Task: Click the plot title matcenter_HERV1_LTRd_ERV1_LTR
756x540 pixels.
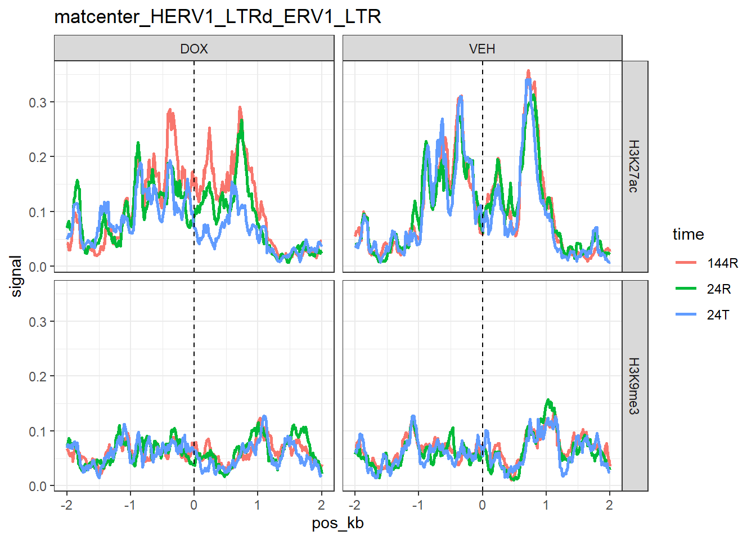Action: [x=217, y=17]
